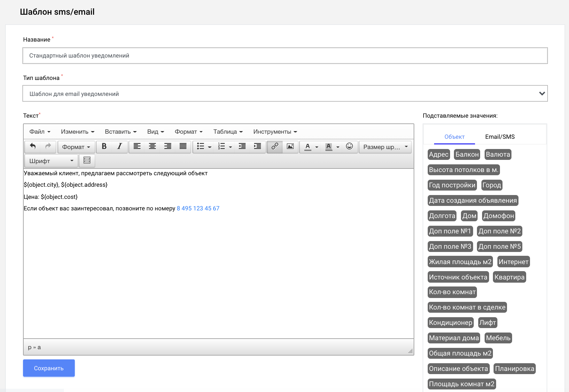Decrease indent
Image resolution: width=569 pixels, height=392 pixels.
tap(242, 147)
